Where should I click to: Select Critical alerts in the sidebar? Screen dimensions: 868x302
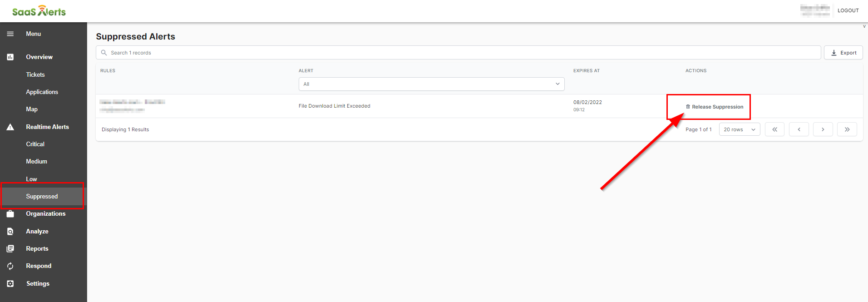tap(35, 144)
